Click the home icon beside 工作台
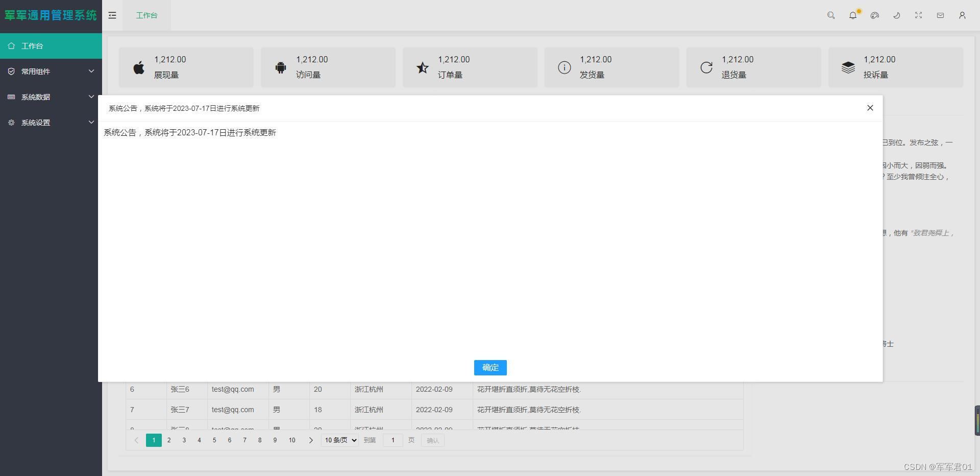980x476 pixels. click(x=11, y=46)
